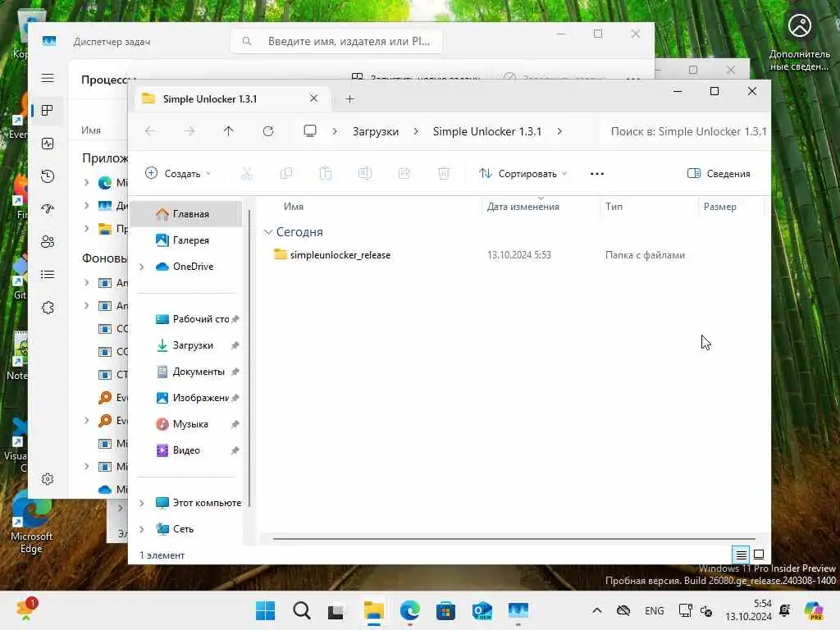Expand OneDrive in navigation pane
Viewport: 840px width, 630px height.
[141, 267]
